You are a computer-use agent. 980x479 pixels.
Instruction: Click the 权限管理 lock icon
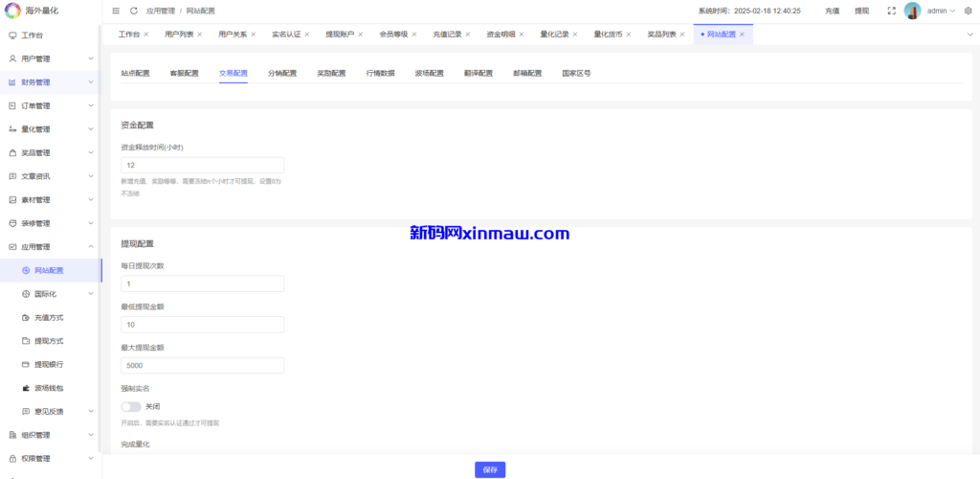tap(12, 458)
